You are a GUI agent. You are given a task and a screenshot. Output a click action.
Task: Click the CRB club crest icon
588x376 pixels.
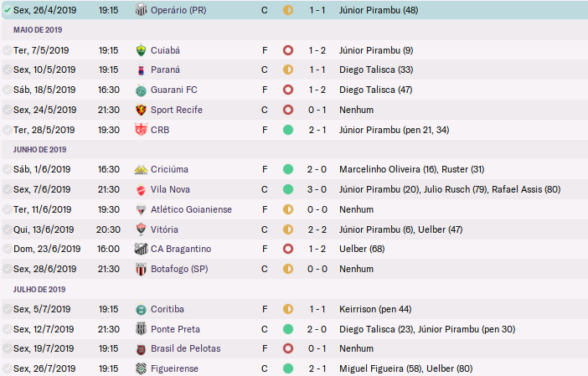[141, 130]
